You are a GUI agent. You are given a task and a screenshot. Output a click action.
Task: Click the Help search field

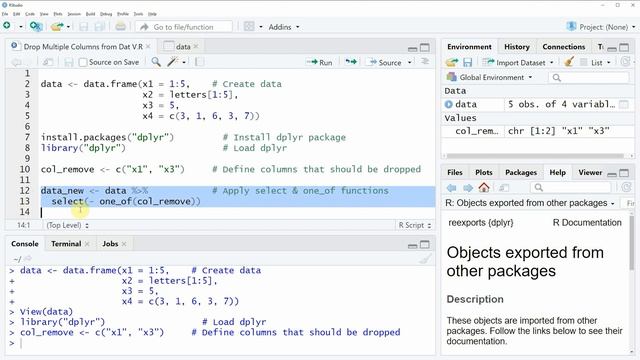[x=571, y=187]
